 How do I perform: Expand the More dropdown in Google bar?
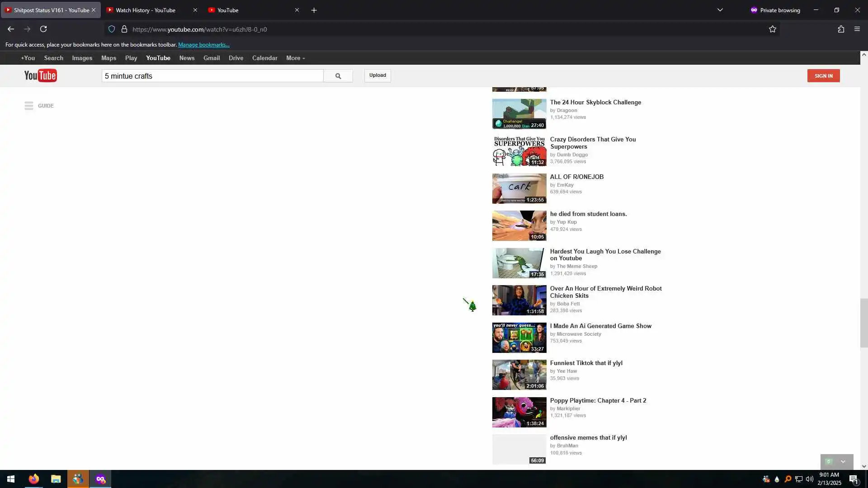coord(295,58)
